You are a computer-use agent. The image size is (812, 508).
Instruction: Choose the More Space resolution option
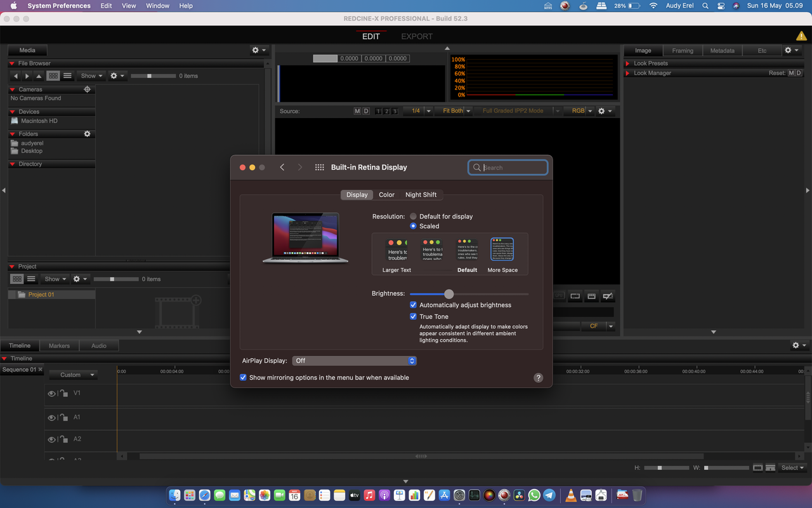502,255
